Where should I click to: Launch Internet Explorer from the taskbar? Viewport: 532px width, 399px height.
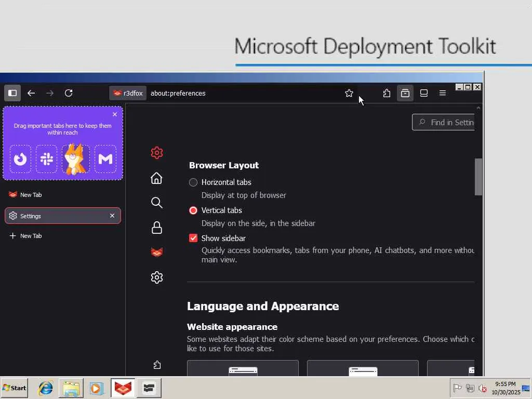[46, 388]
